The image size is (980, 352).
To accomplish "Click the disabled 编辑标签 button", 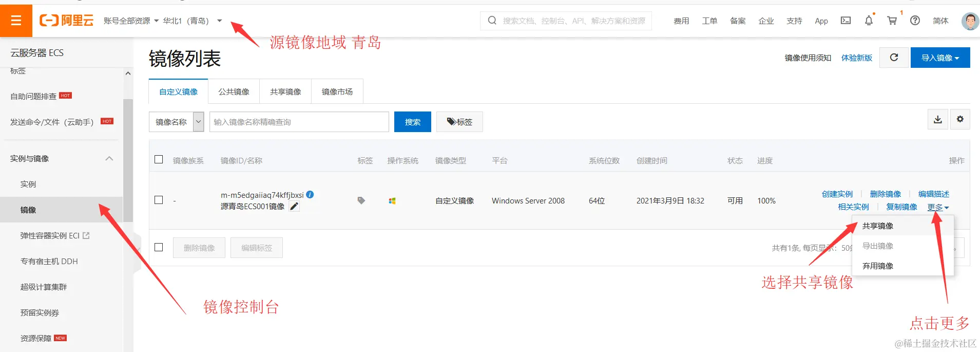I will point(257,248).
